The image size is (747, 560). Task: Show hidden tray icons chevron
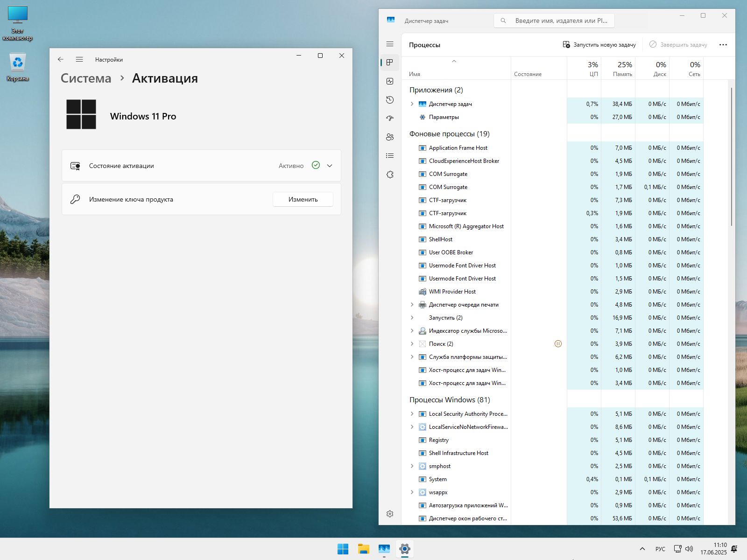coord(642,549)
